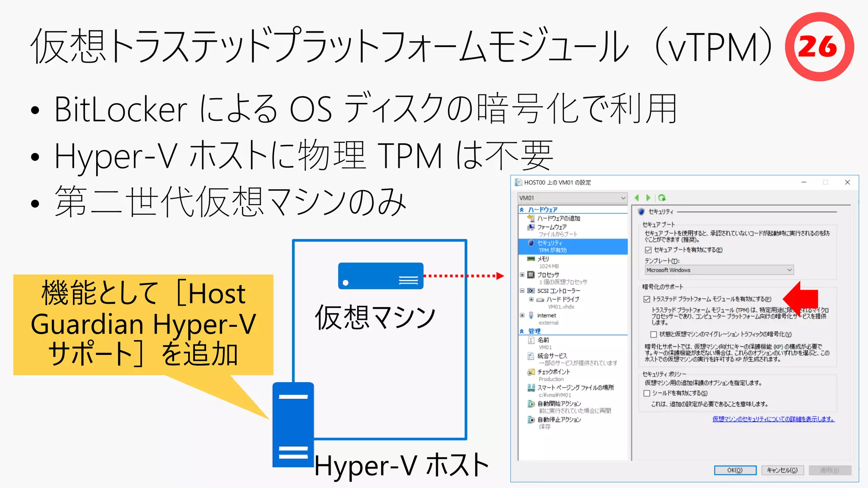Screen dimensions: 868x488
Task: Enable 状態と仮想マシンのマイグレーション トラフィックの暗号化 checkbox
Action: tap(654, 334)
